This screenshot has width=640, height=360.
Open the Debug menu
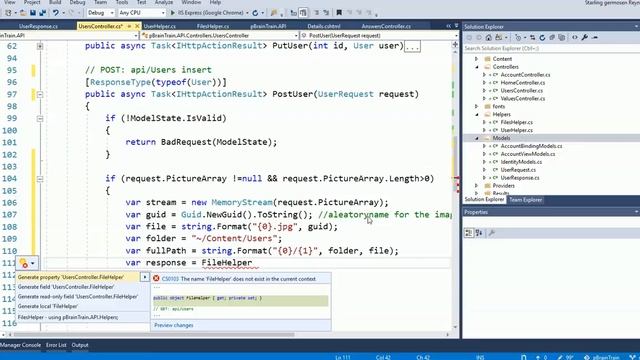[x=77, y=2]
